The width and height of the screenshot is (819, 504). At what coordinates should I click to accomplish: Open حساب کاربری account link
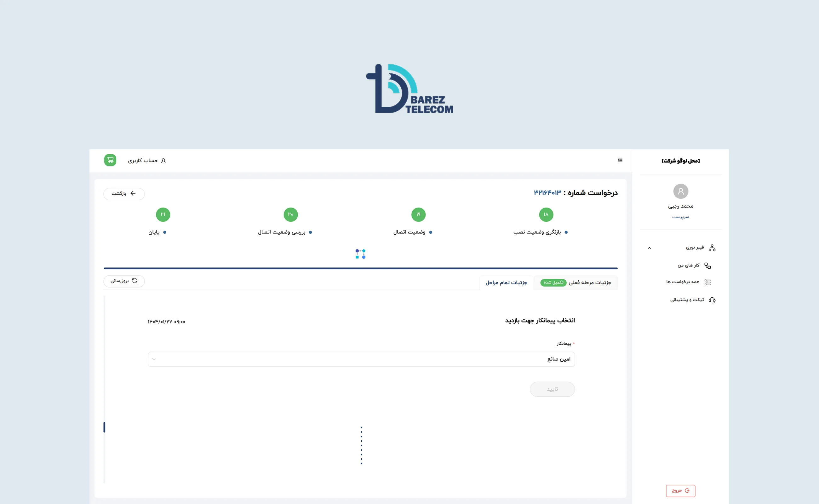(x=147, y=161)
